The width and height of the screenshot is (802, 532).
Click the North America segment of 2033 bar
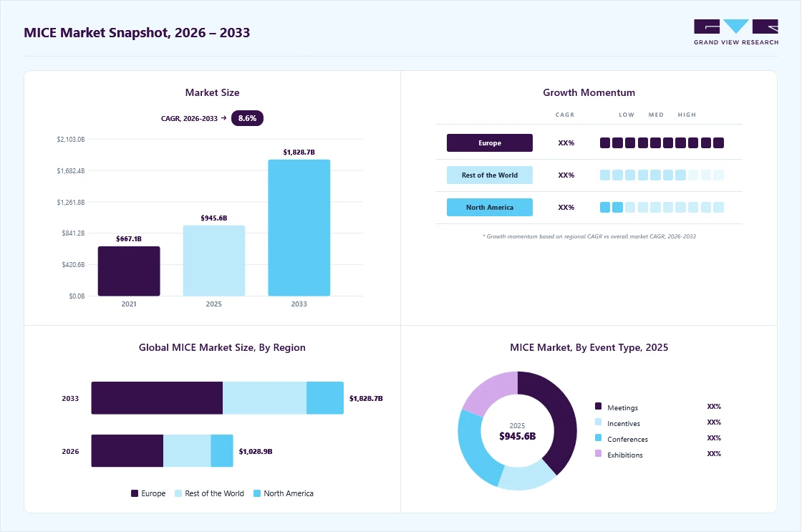pyautogui.click(x=325, y=398)
